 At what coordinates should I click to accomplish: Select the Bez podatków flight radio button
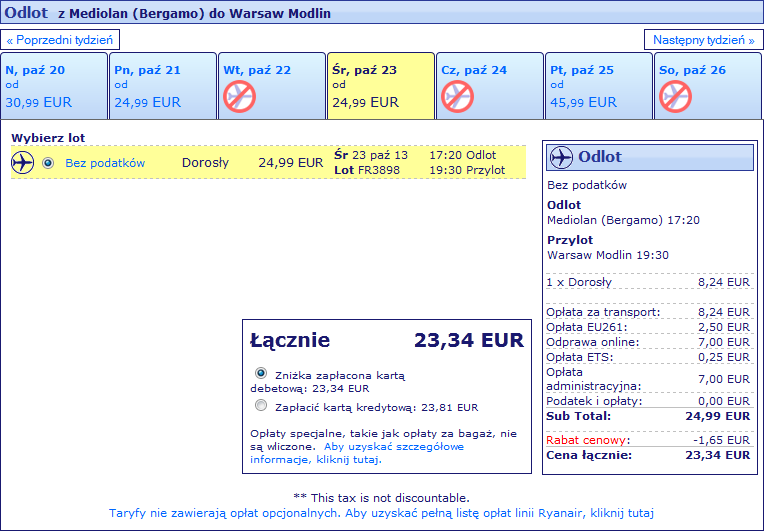pyautogui.click(x=48, y=163)
